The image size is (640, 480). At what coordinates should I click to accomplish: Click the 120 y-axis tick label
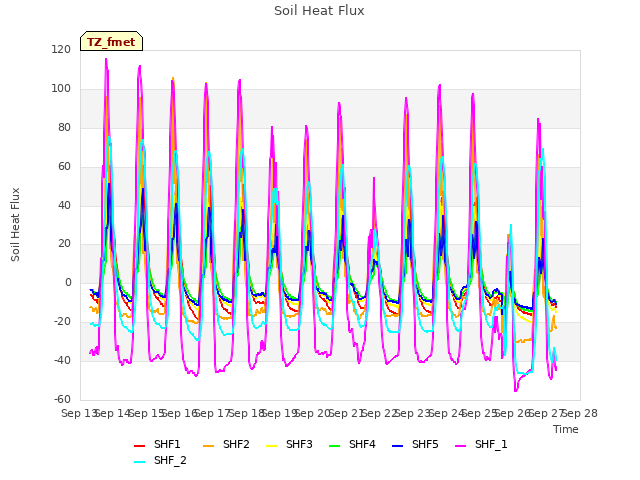tap(61, 50)
